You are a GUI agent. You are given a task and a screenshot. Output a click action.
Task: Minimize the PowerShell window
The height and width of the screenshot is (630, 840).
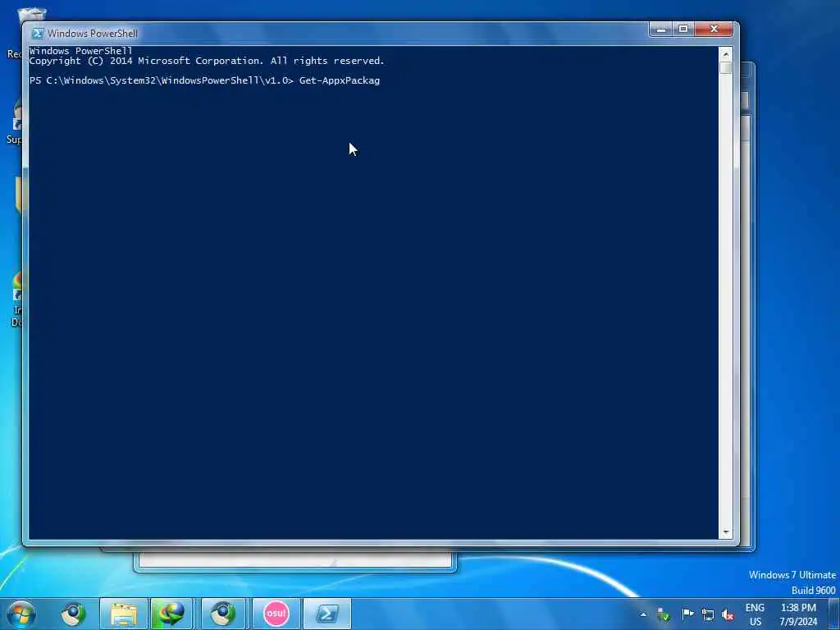point(661,29)
